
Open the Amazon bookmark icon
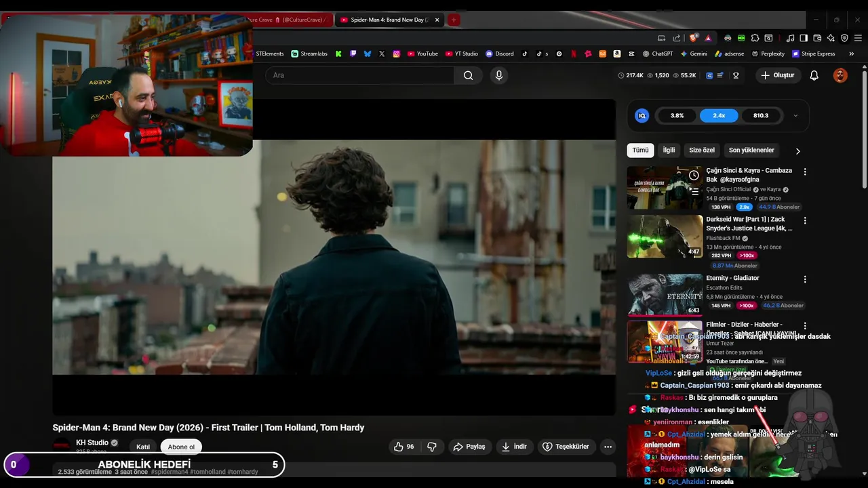pos(617,54)
